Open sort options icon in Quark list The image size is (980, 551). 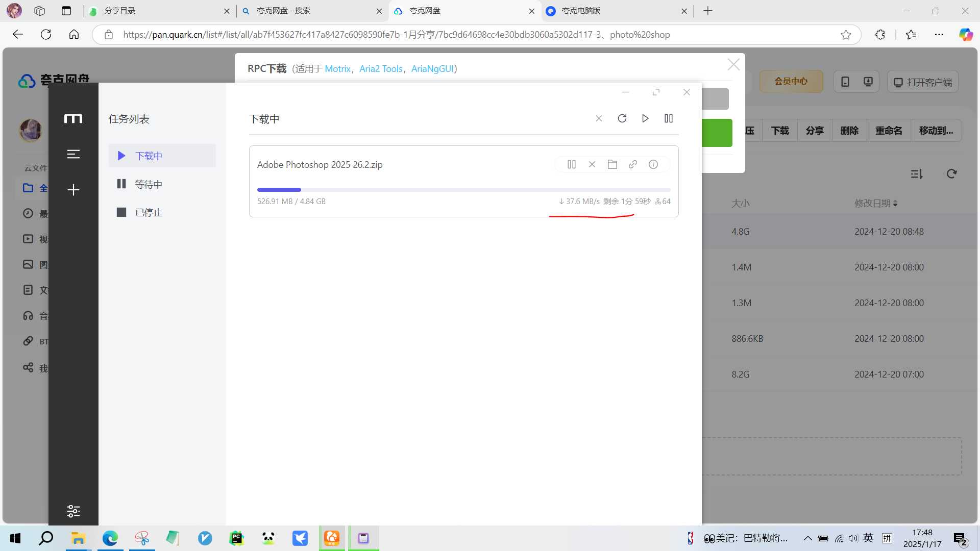pyautogui.click(x=917, y=174)
